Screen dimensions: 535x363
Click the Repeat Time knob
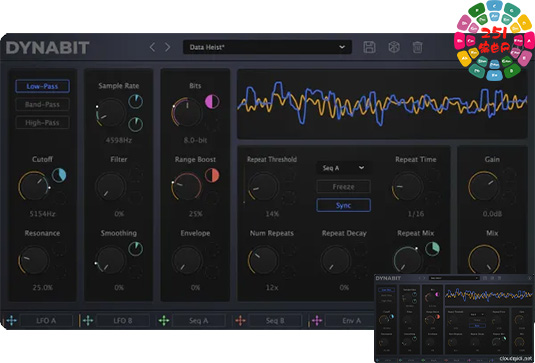[x=407, y=186]
